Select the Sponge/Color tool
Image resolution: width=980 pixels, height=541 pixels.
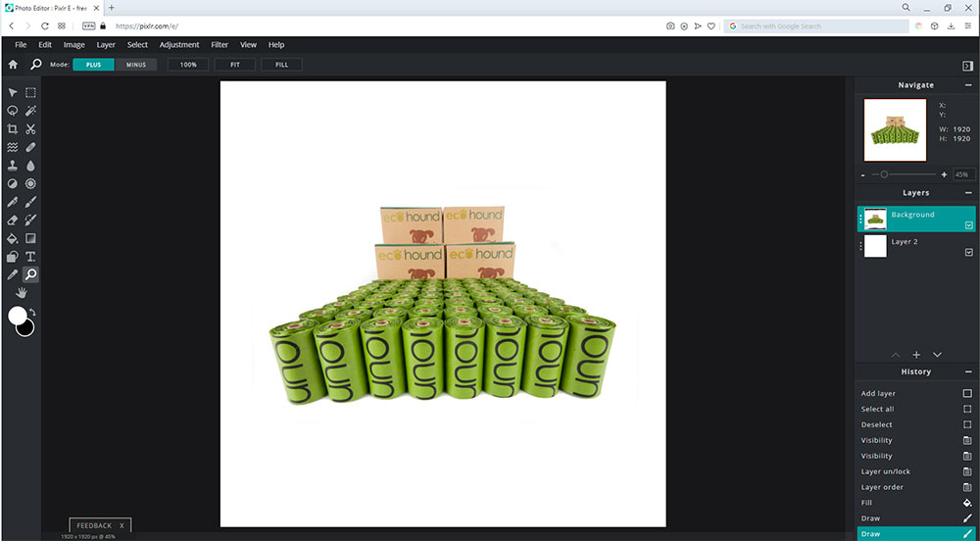point(30,183)
